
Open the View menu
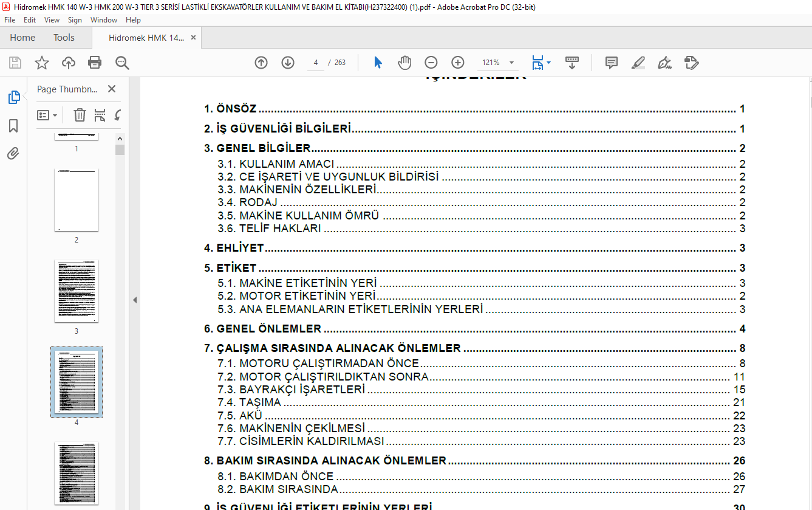[x=52, y=20]
